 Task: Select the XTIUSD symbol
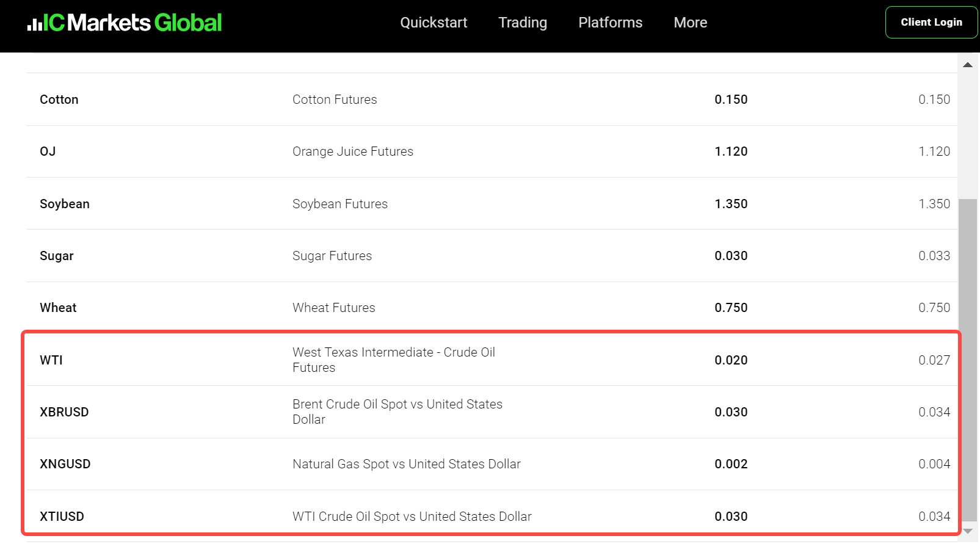click(62, 517)
